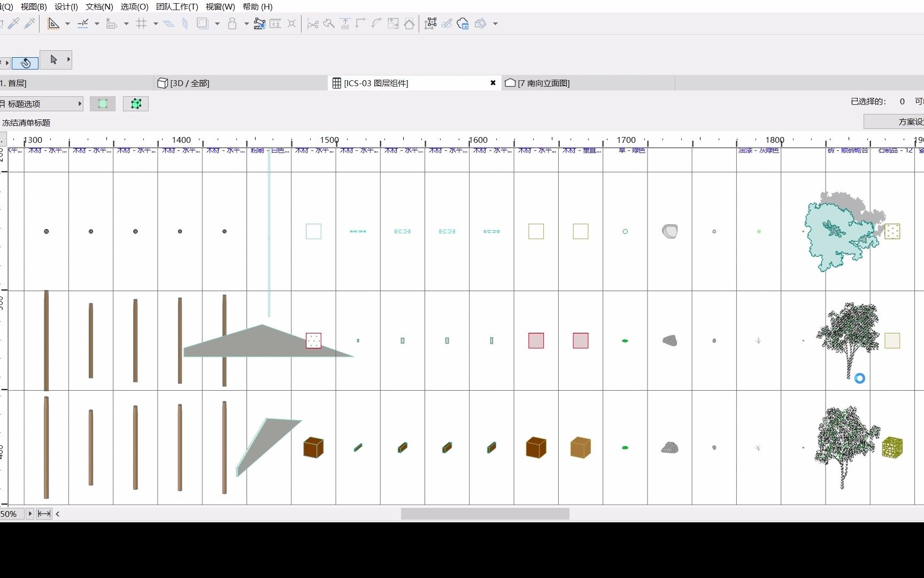Open the guide lines options arrow
The width and height of the screenshot is (924, 578).
point(67,24)
